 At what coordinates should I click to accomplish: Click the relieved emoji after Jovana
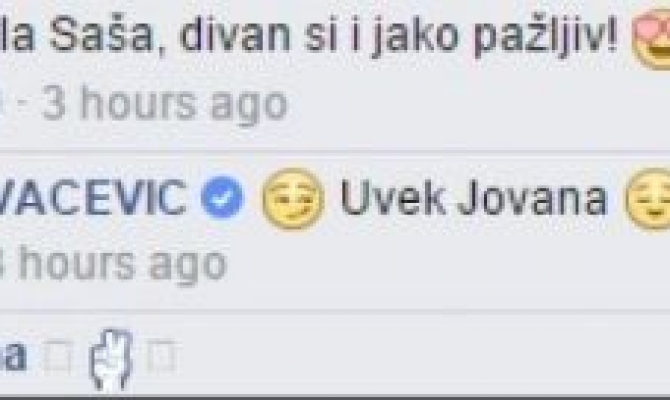(x=648, y=199)
